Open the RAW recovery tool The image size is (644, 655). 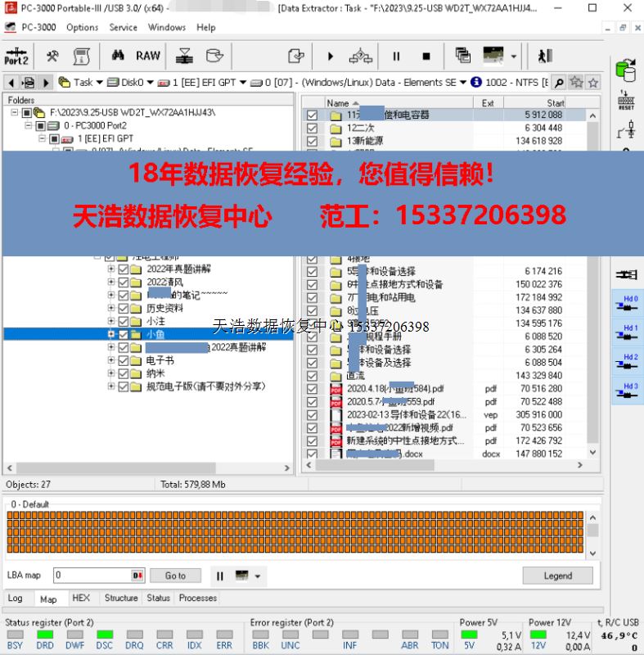(148, 56)
